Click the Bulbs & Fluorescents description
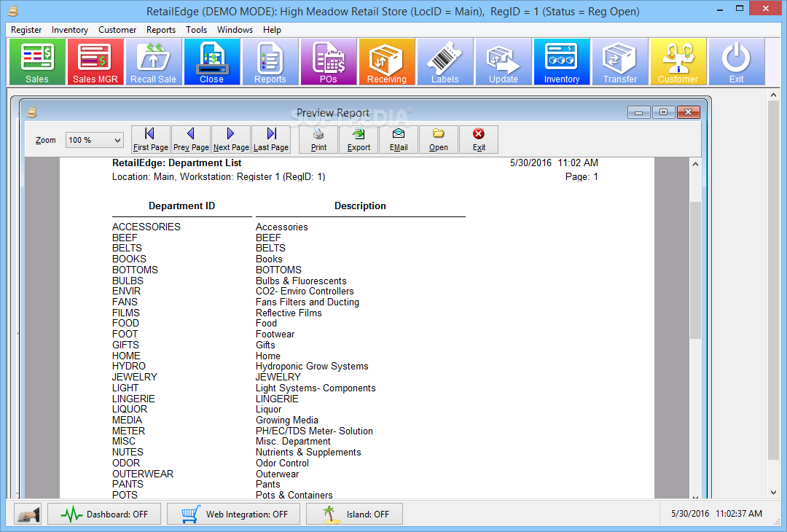Viewport: 787px width, 532px height. pos(301,281)
